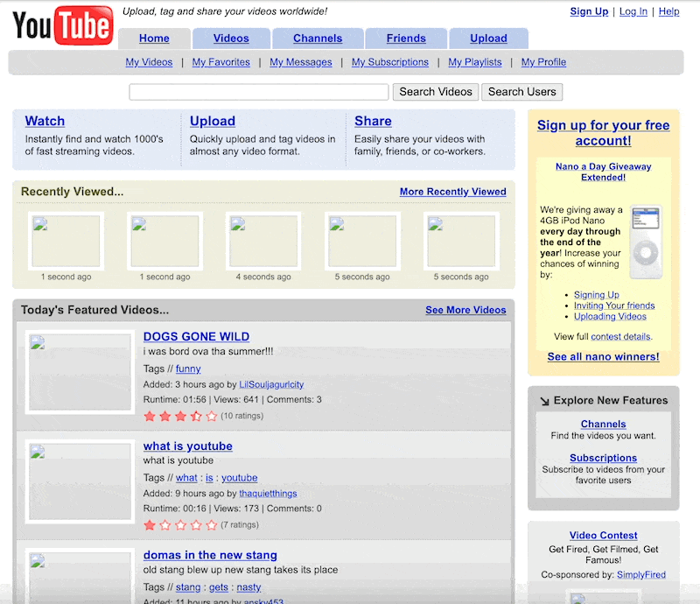Open Channels under Explore New Features

pos(603,424)
